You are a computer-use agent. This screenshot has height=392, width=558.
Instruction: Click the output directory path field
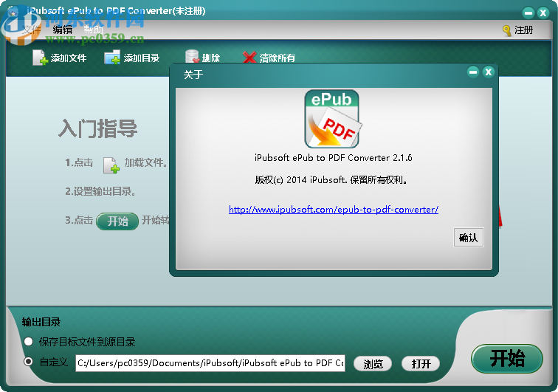tap(210, 363)
